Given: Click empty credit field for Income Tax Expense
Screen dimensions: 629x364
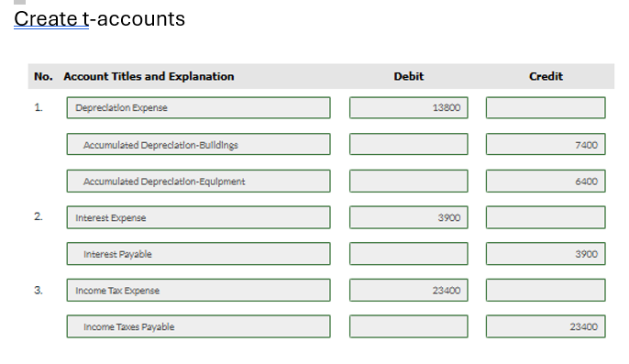Looking at the screenshot, I should (546, 290).
